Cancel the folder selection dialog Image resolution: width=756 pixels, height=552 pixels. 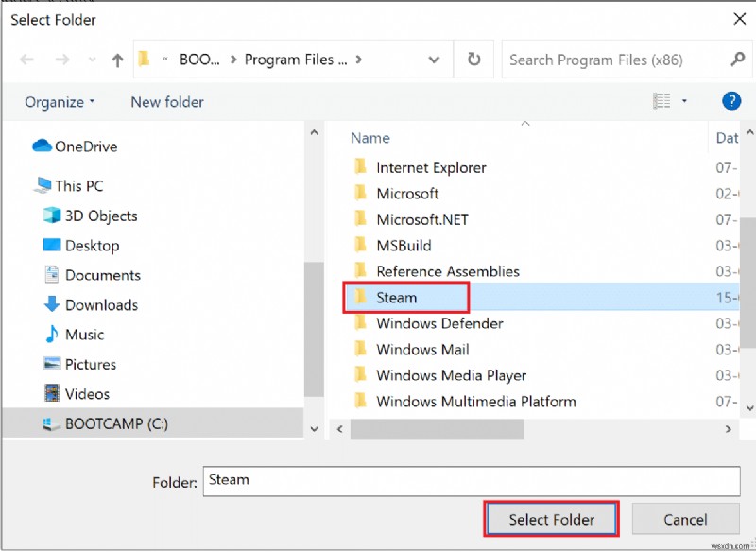(685, 519)
